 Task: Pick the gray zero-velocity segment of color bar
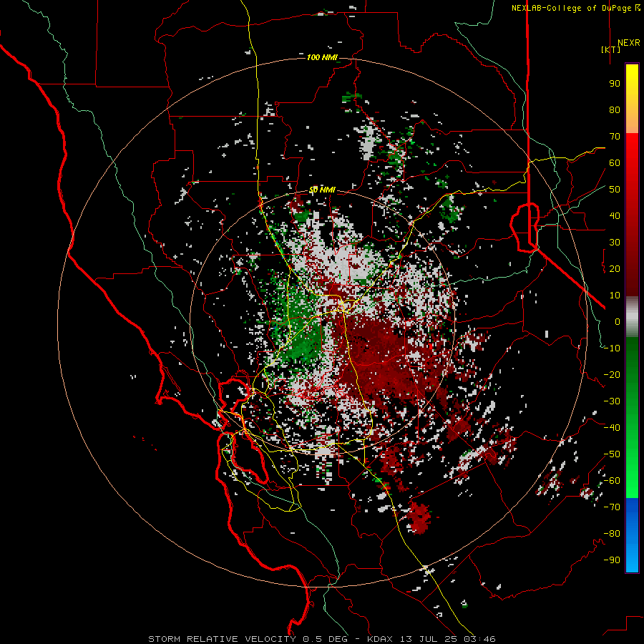pyautogui.click(x=632, y=317)
